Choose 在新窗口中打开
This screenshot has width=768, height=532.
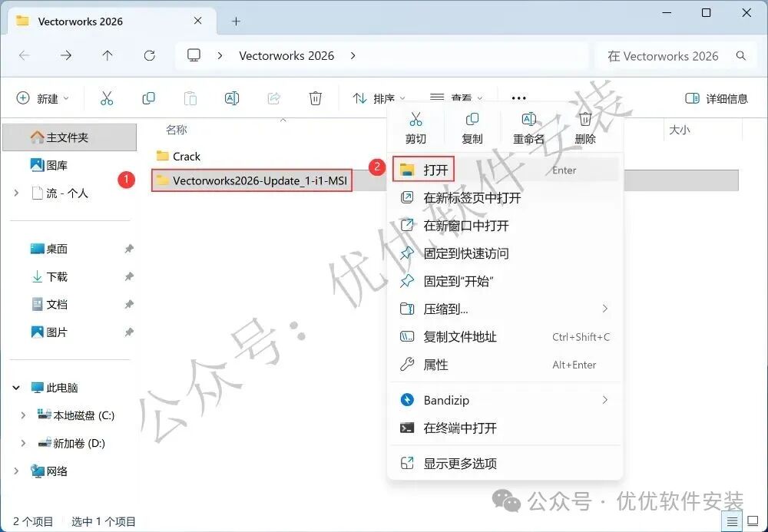tap(505, 226)
